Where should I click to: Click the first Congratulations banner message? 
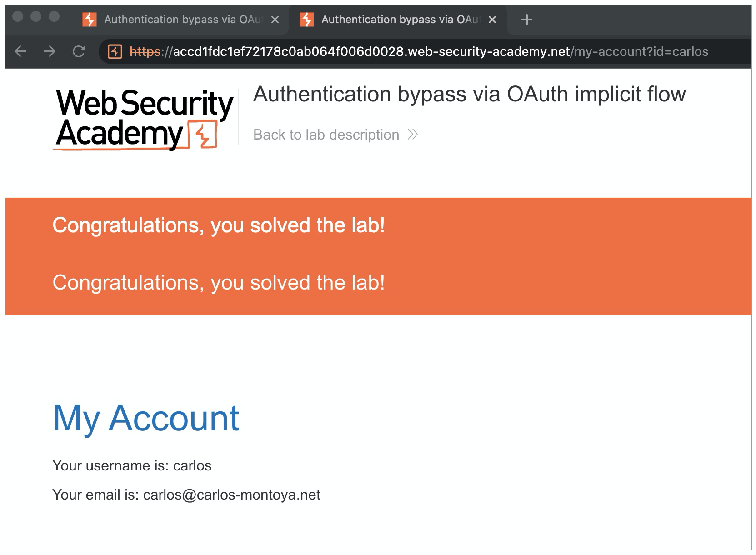pos(219,225)
